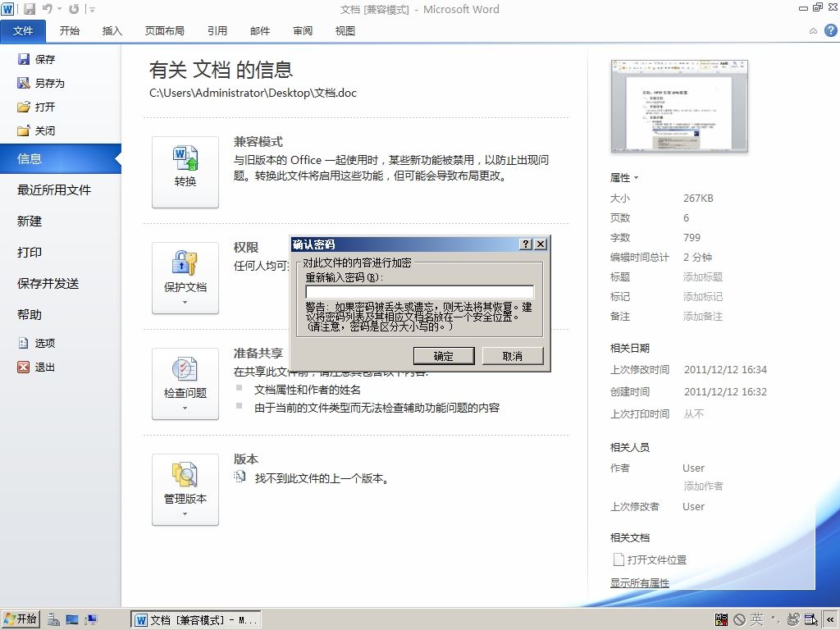
Task: Open the Word Help question mark icon
Action: point(830,30)
